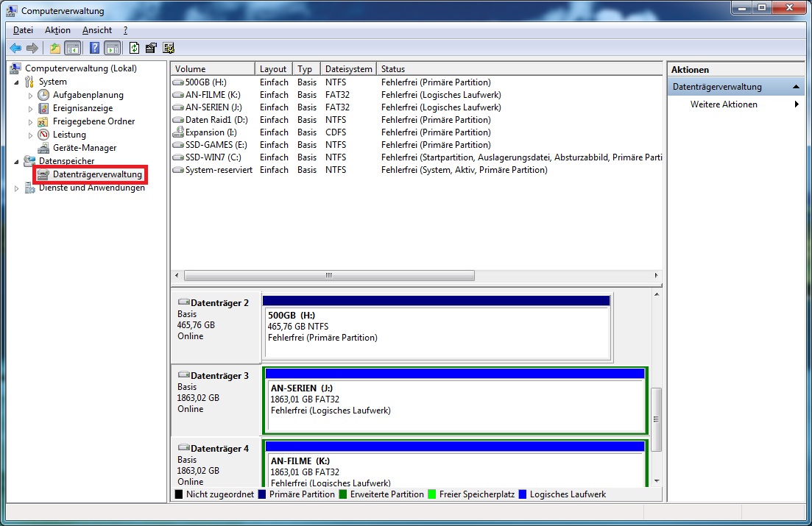Sort by the Status column header
Image resolution: width=812 pixels, height=526 pixels.
[520, 69]
